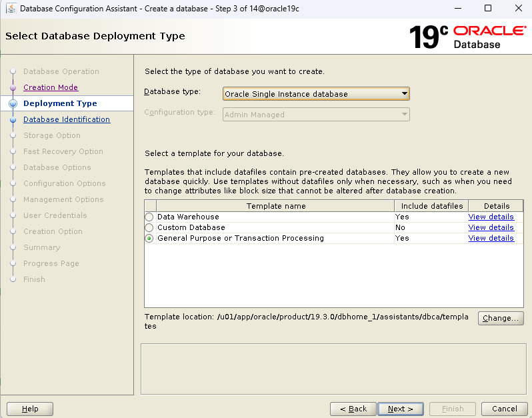Screen dimensions: 532x418
Task: Close the Database Configuration Assistant window
Action: point(519,8)
